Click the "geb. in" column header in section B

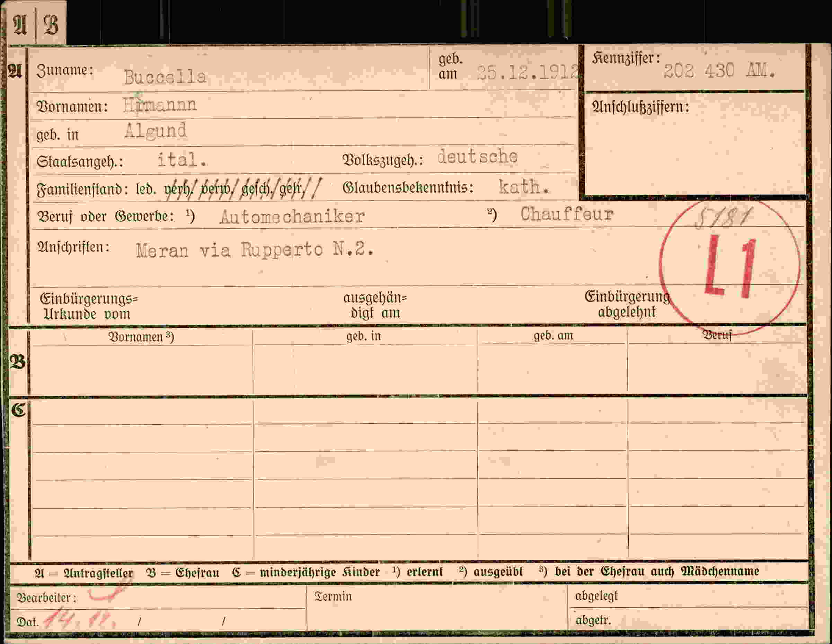363,336
